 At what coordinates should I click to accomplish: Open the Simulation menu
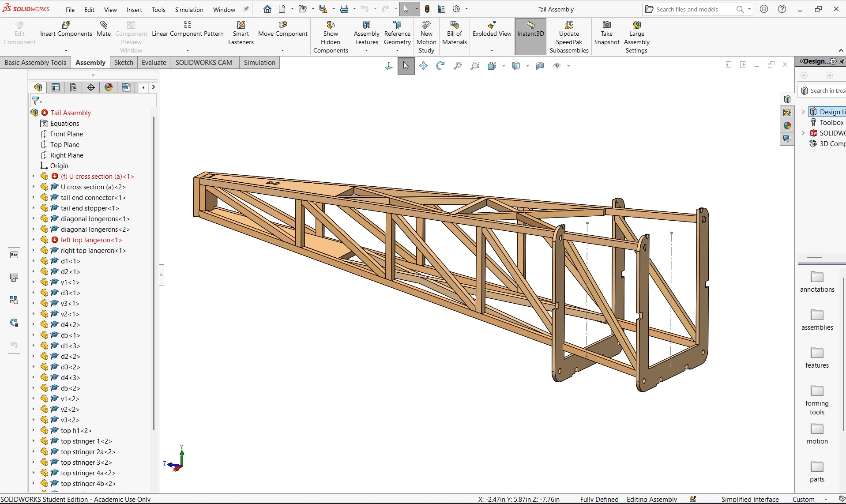coord(189,10)
